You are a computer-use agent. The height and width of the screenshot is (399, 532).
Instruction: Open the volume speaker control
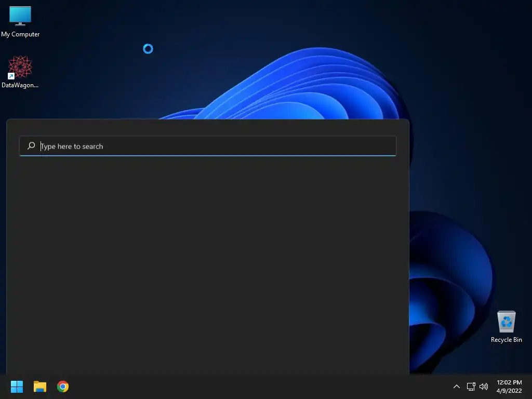click(x=484, y=387)
